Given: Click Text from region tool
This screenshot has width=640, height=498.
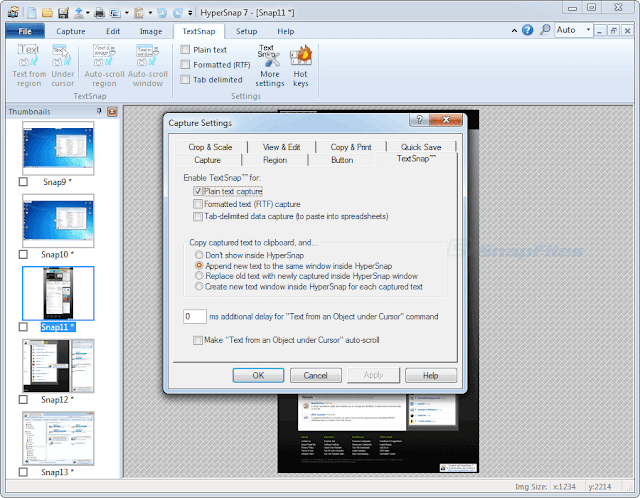Looking at the screenshot, I should (x=29, y=66).
